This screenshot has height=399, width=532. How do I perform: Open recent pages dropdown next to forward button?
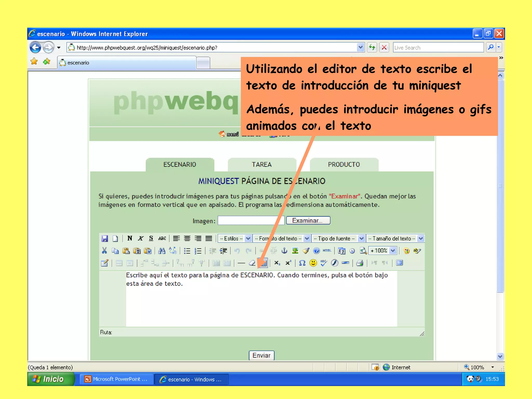(59, 48)
